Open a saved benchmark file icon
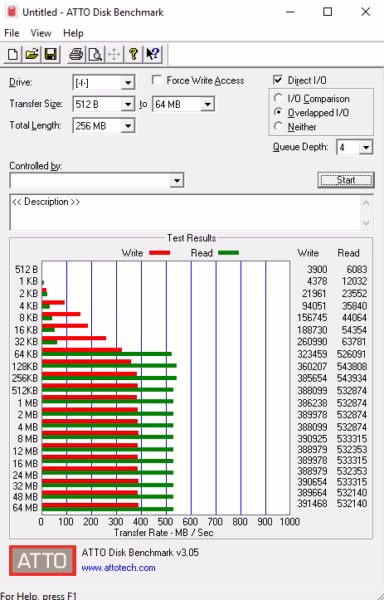Screen dimensions: 384x600 click(x=32, y=54)
